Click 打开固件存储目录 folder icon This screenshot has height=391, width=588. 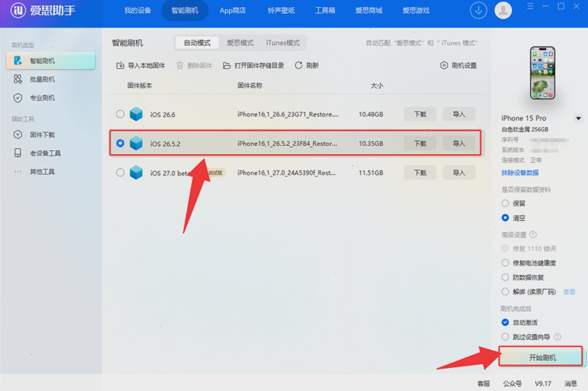226,65
